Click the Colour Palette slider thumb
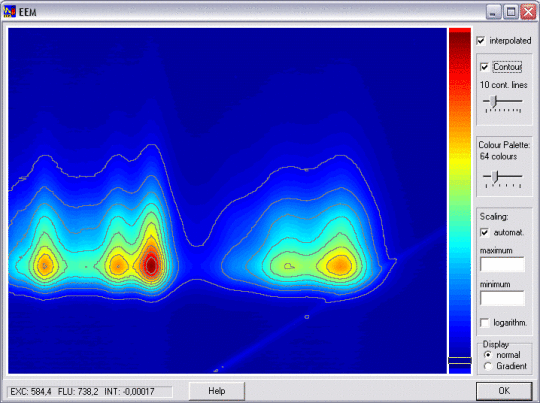The height and width of the screenshot is (403, 540). click(x=495, y=177)
